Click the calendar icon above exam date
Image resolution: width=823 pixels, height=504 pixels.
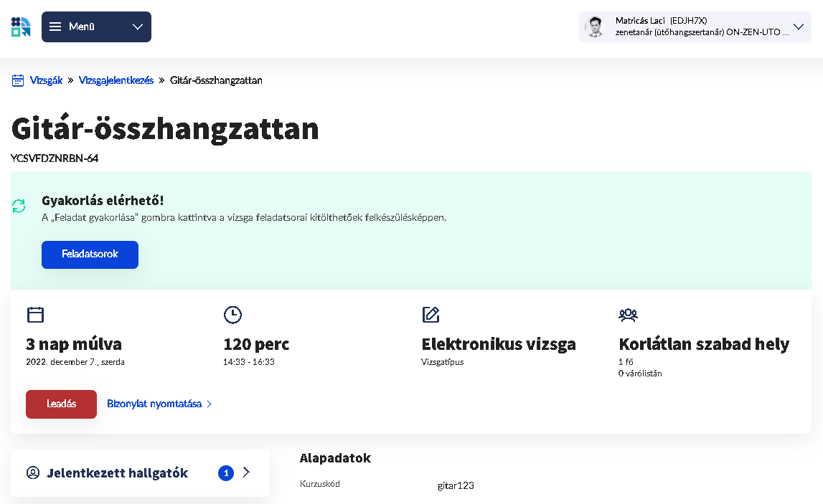[35, 314]
